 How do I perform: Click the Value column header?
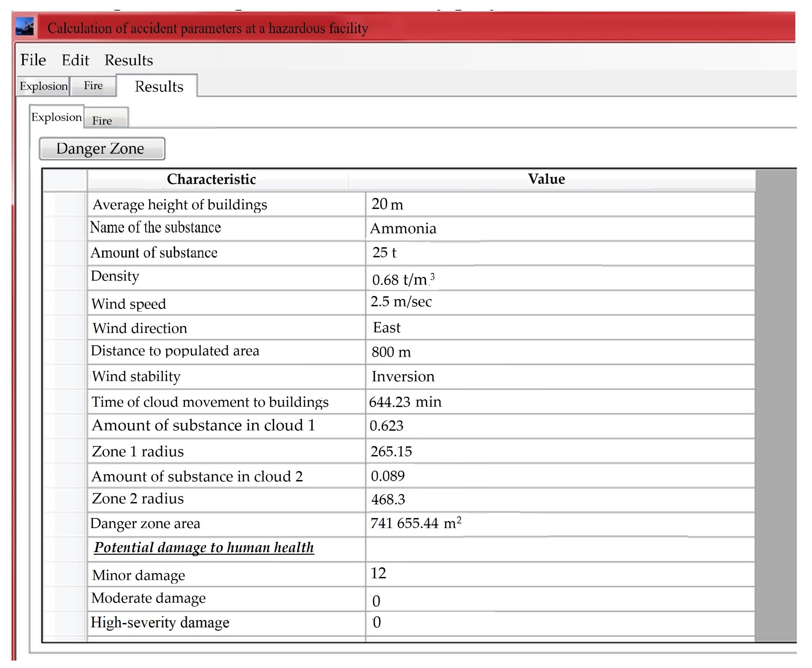pos(552,180)
